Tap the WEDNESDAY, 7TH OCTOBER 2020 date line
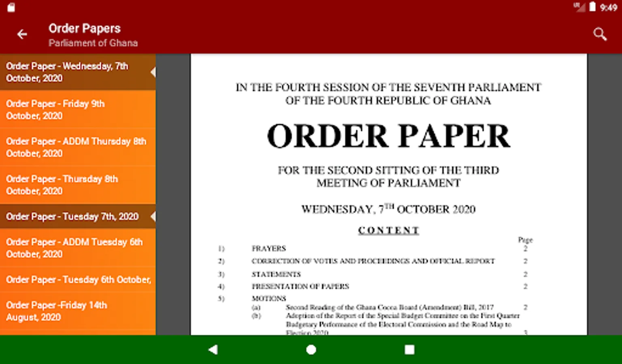This screenshot has width=622, height=364. click(x=388, y=209)
